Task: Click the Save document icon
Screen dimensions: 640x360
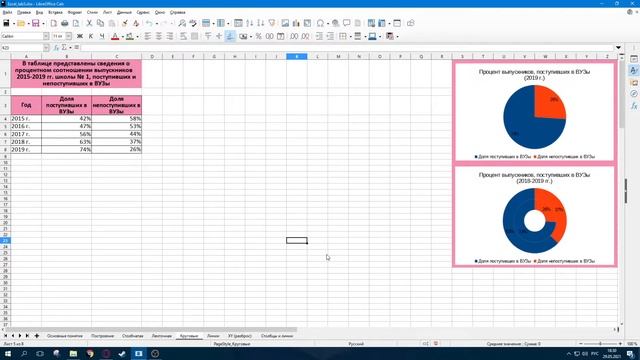Action: pos(36,23)
